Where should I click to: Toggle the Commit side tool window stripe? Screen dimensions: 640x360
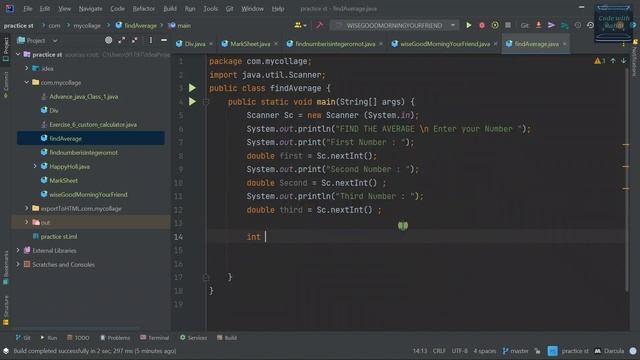point(6,85)
